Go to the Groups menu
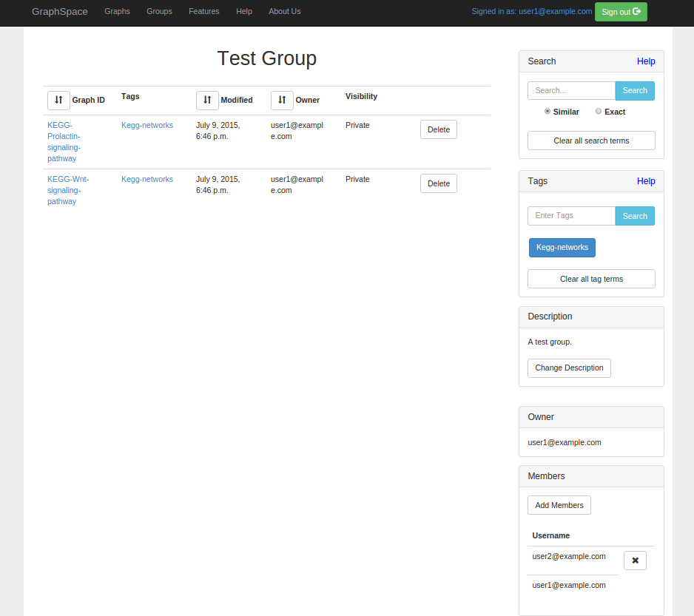 (159, 12)
